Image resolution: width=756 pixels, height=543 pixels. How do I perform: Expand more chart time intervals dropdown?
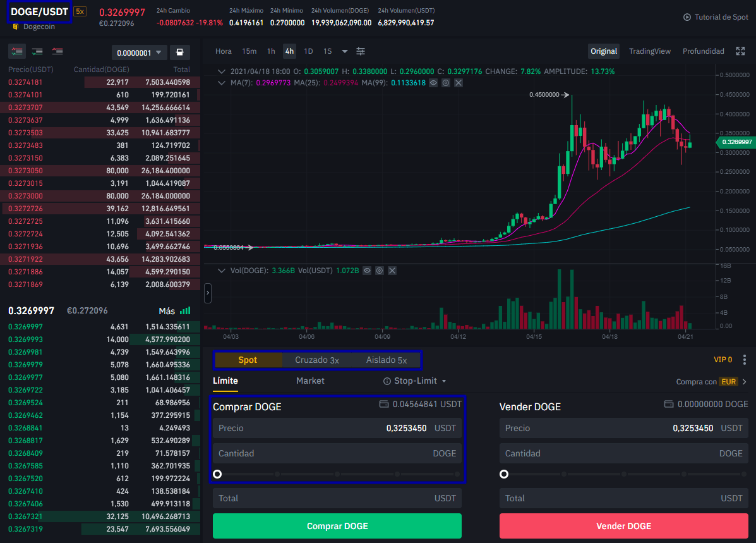pyautogui.click(x=345, y=51)
